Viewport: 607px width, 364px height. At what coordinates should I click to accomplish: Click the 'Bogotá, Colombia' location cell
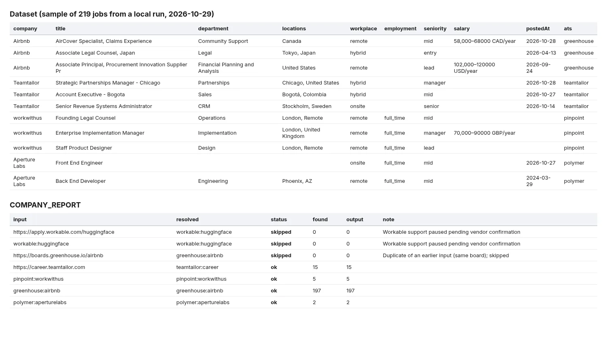point(304,95)
